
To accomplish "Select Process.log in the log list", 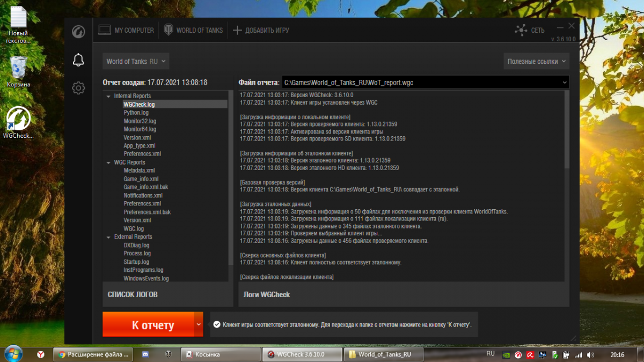I will pyautogui.click(x=137, y=253).
